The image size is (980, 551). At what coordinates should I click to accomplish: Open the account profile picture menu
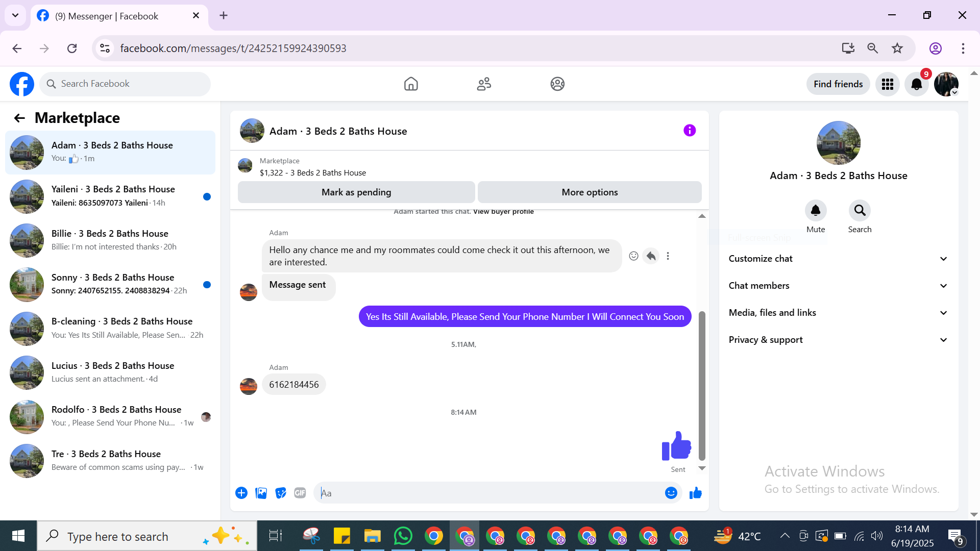946,84
